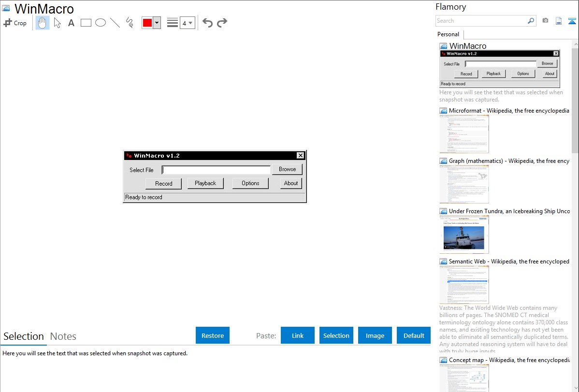Open the Graph (mathematics) snapshot thumbnail
Image resolution: width=579 pixels, height=392 pixels.
pyautogui.click(x=464, y=184)
